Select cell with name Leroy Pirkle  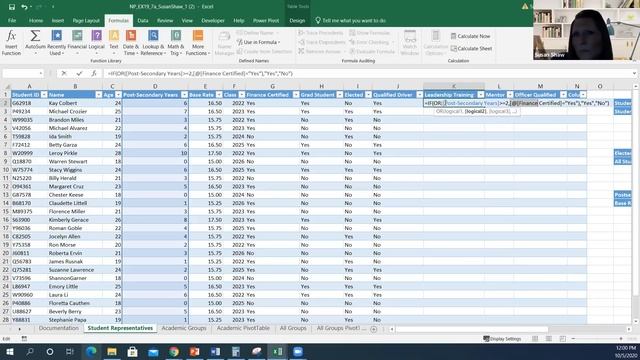[75, 153]
